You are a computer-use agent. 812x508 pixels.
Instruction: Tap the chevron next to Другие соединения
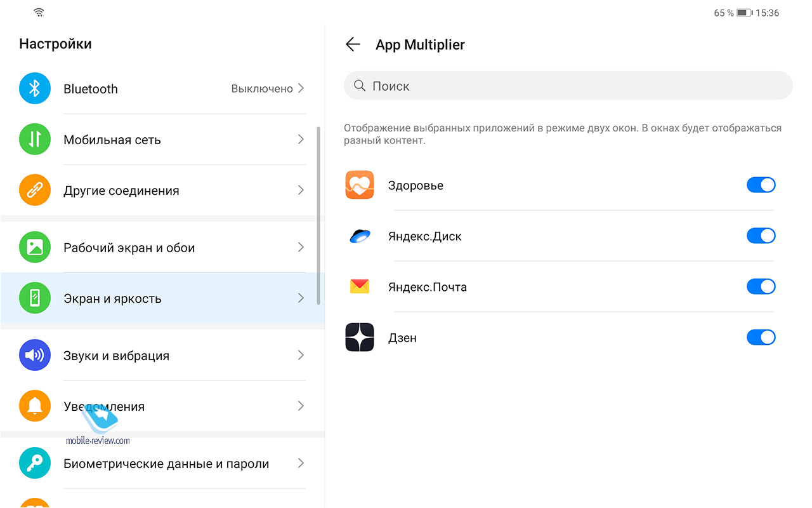tap(301, 190)
